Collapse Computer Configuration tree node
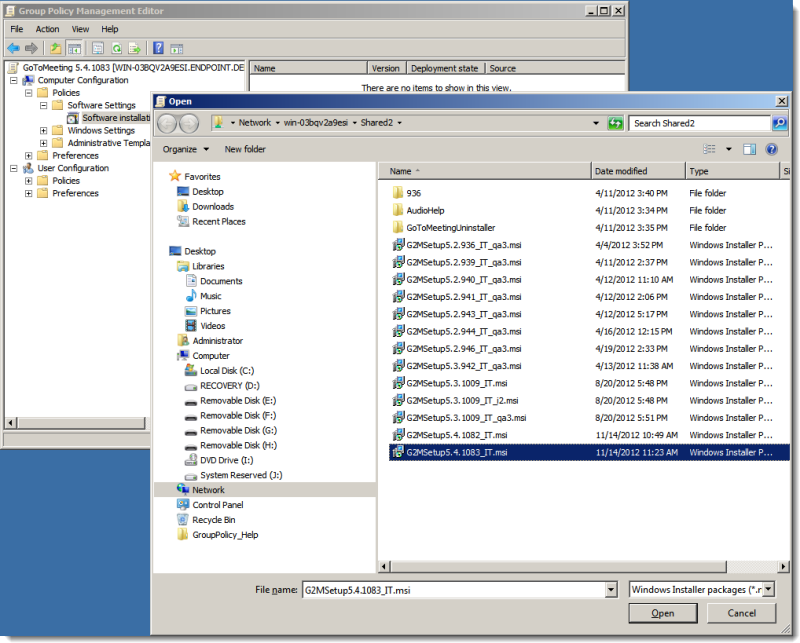The height and width of the screenshot is (643, 800). click(14, 80)
